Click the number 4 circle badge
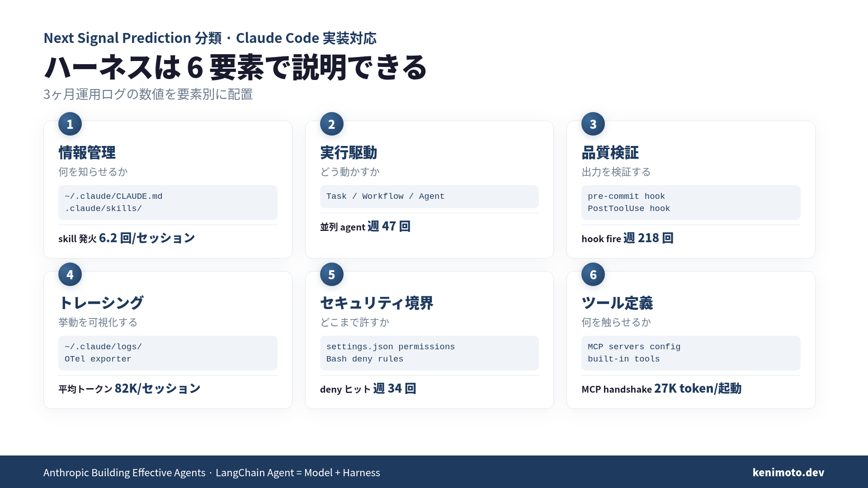Viewport: 868px width, 488px height. [x=70, y=274]
